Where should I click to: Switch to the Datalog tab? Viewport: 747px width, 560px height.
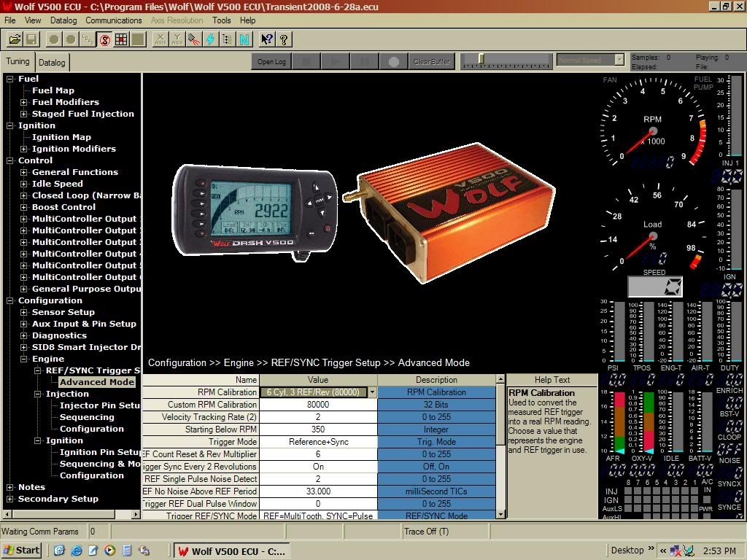(52, 63)
